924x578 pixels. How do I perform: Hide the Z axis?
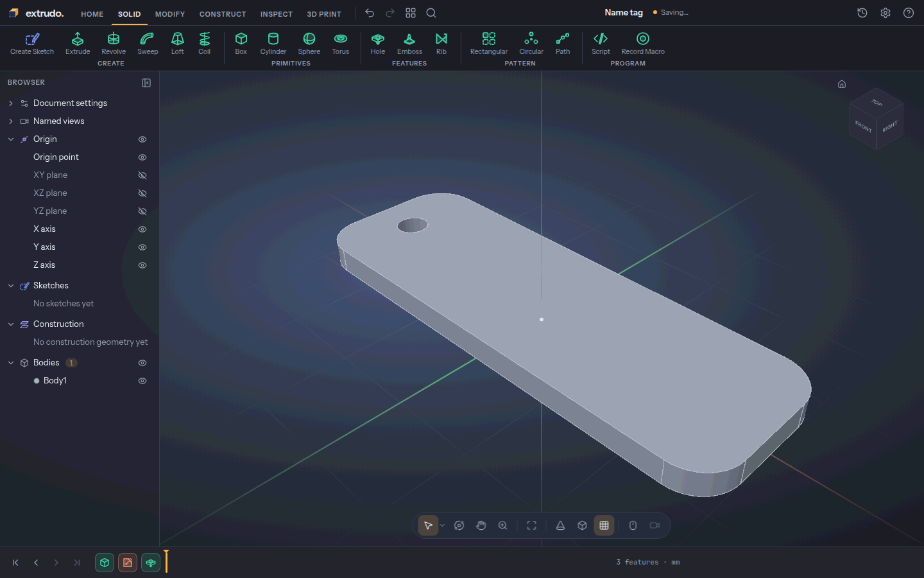pyautogui.click(x=142, y=265)
